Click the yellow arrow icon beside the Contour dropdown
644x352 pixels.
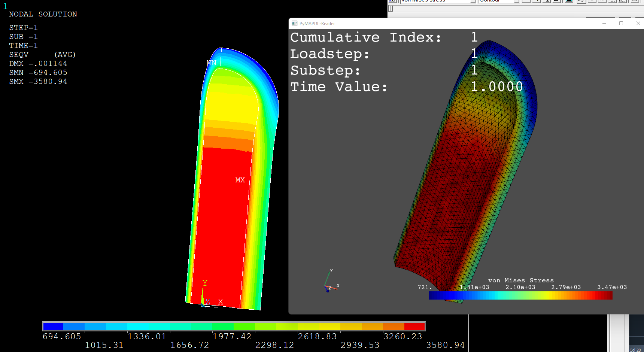[537, 1]
